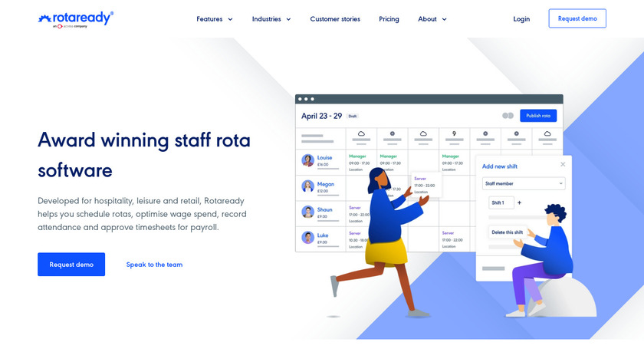644x362 pixels.
Task: Open the Pricing page
Action: tap(389, 19)
